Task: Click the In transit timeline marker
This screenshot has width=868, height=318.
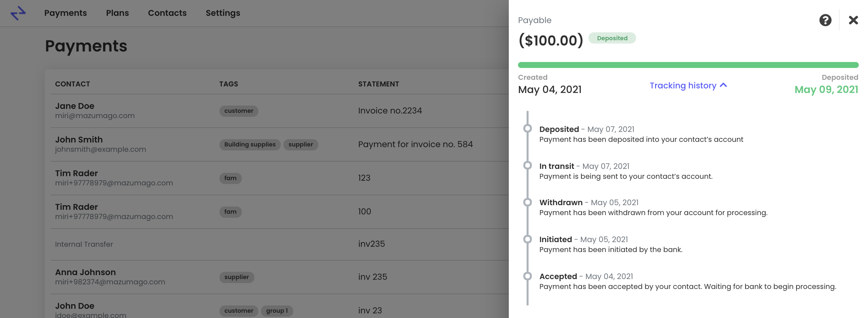Action: [x=527, y=166]
